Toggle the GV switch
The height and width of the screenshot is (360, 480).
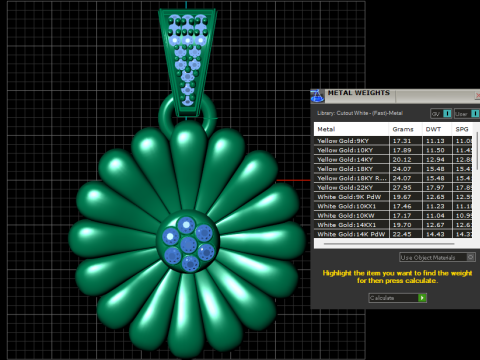[x=441, y=114]
